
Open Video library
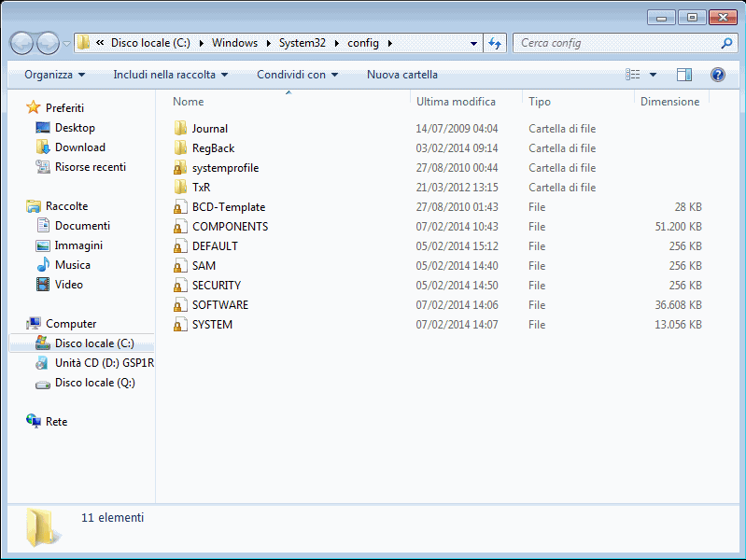(68, 285)
